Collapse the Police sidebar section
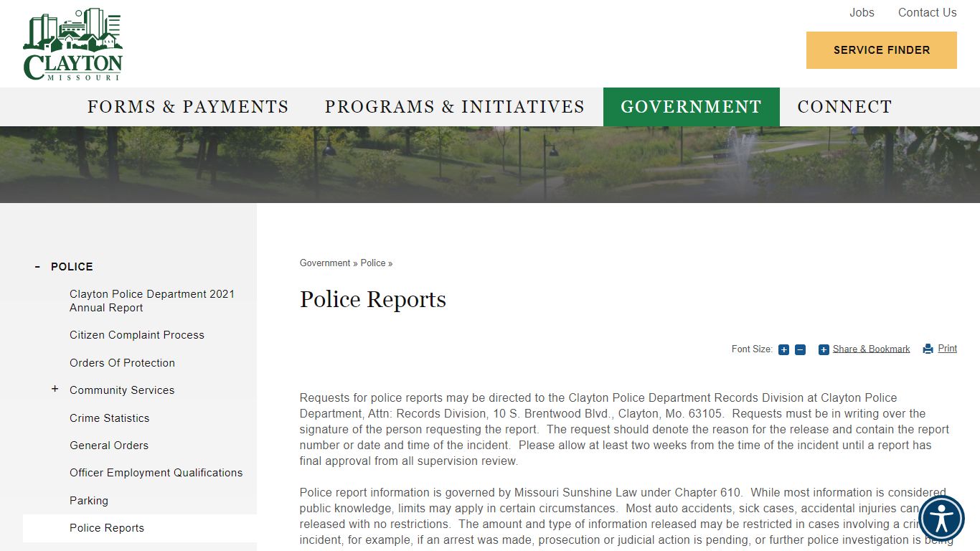This screenshot has width=980, height=551. click(37, 266)
